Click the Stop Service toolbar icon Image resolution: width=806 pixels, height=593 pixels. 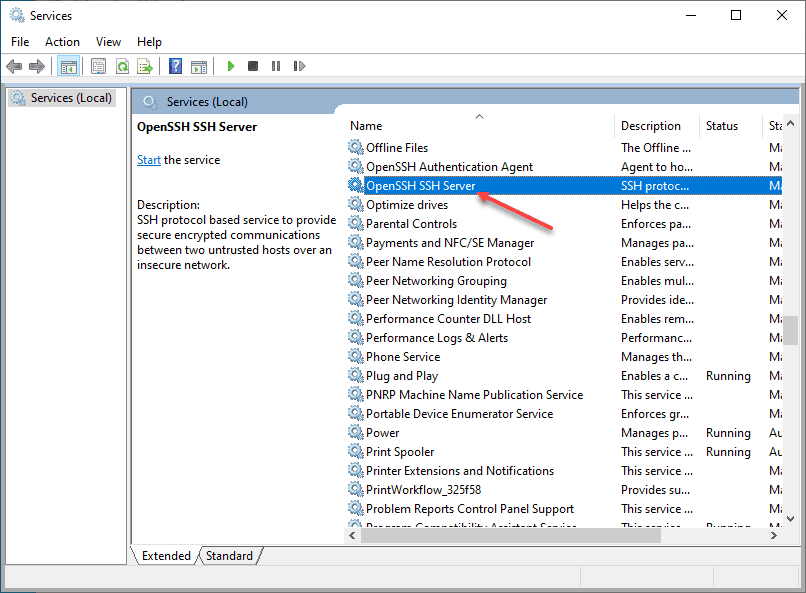pyautogui.click(x=253, y=66)
